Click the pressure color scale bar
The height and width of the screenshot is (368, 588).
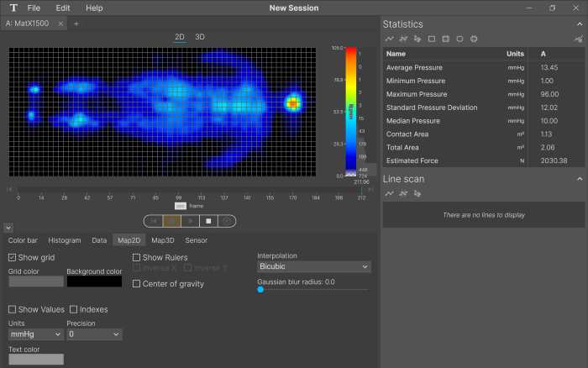(x=351, y=112)
